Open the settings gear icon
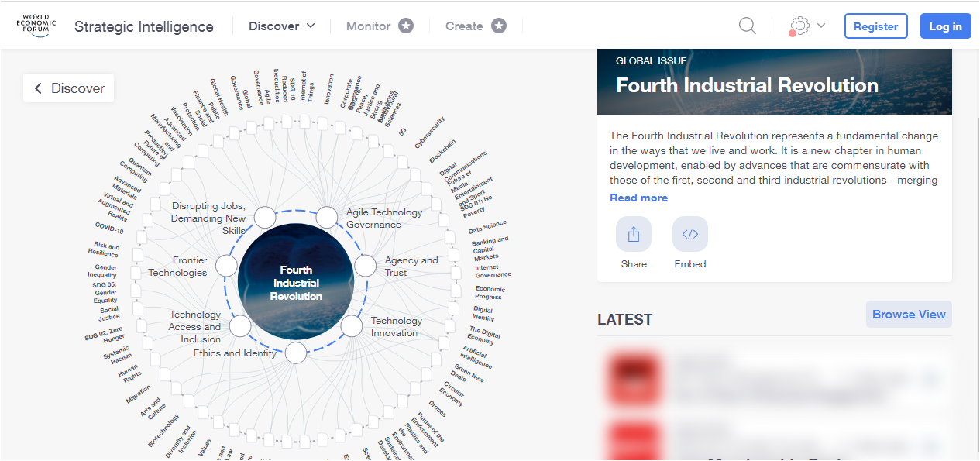This screenshot has width=980, height=461. click(800, 26)
